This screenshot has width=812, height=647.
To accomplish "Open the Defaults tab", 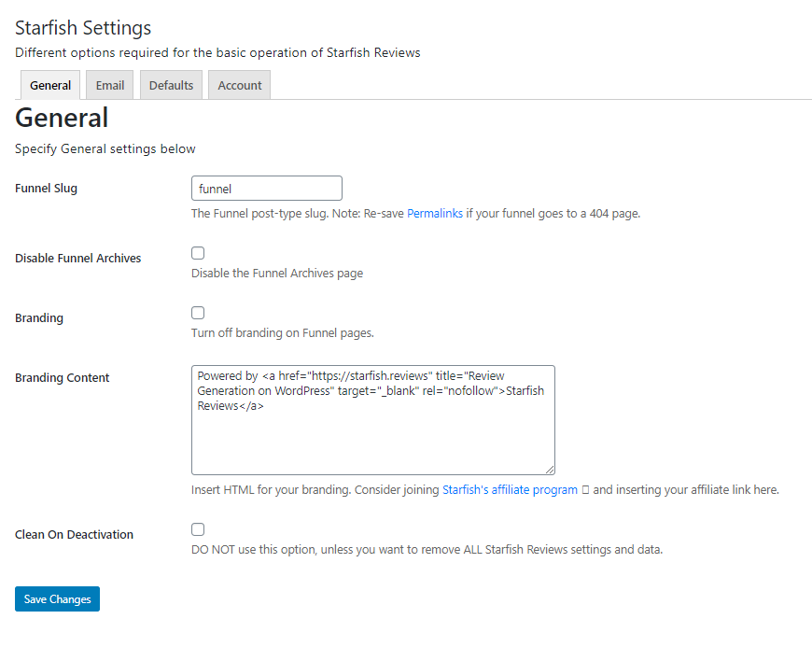I will (171, 85).
